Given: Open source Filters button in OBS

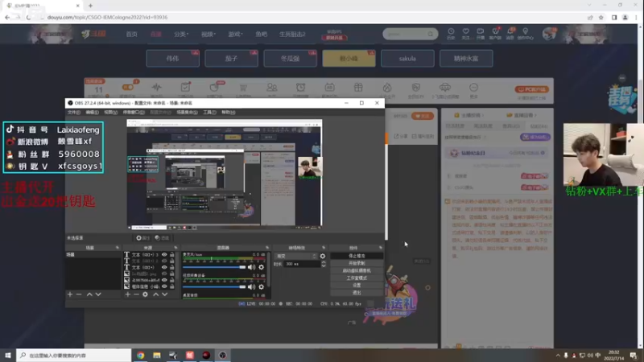Looking at the screenshot, I should point(162,238).
